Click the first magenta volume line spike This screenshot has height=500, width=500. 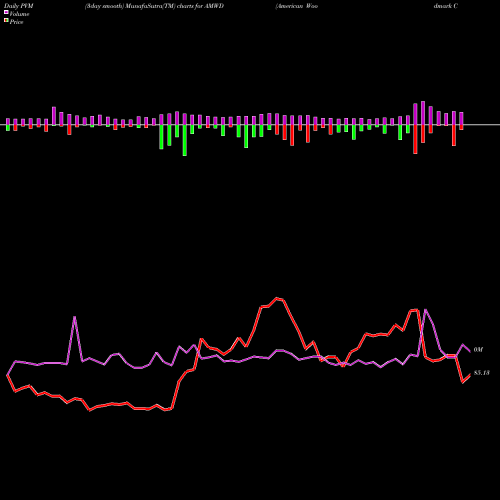point(74,317)
